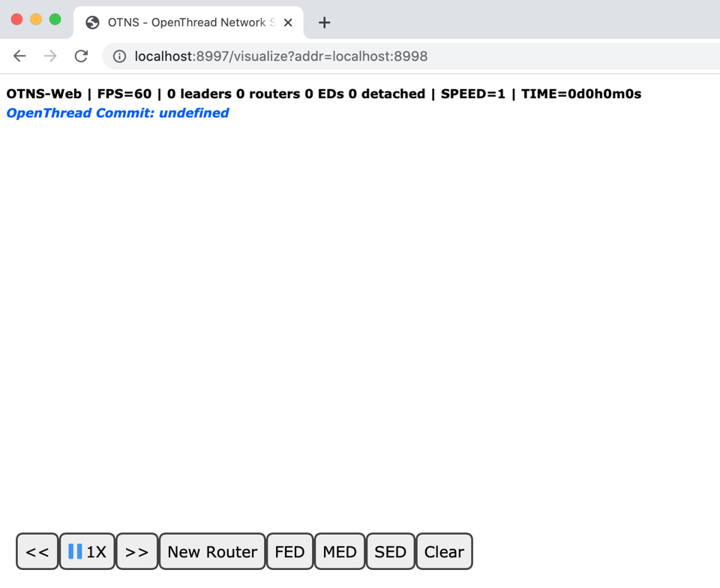The height and width of the screenshot is (588, 720).
Task: Minimize window with the yellow button
Action: pyautogui.click(x=34, y=19)
